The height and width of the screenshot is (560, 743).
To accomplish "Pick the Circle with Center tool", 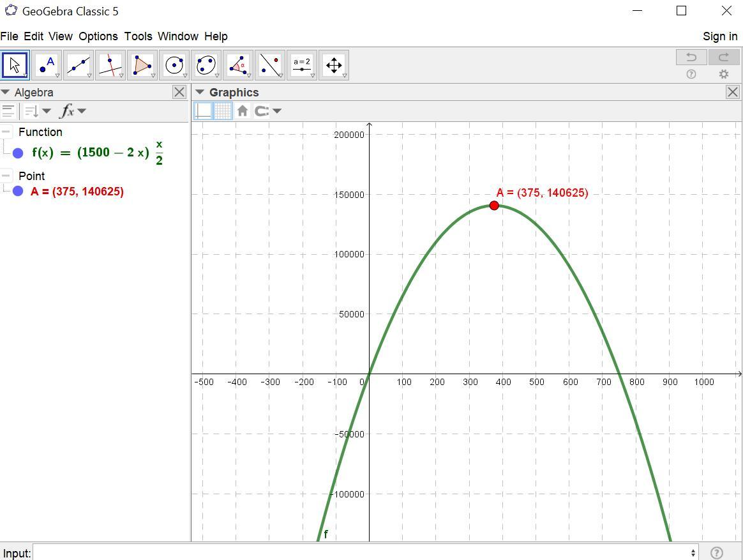I will tap(174, 65).
